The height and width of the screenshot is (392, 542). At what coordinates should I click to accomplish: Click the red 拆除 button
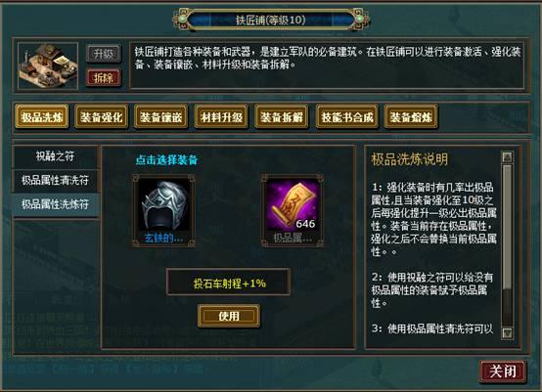tap(104, 78)
